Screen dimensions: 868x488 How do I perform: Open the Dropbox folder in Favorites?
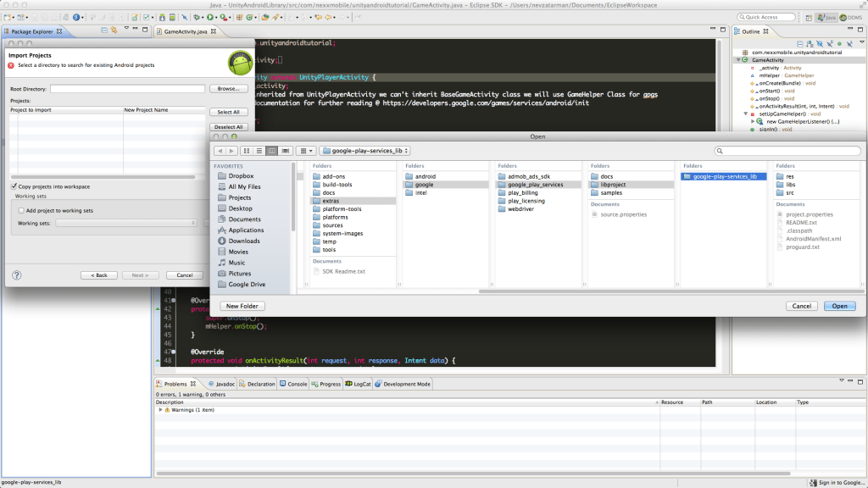[241, 176]
